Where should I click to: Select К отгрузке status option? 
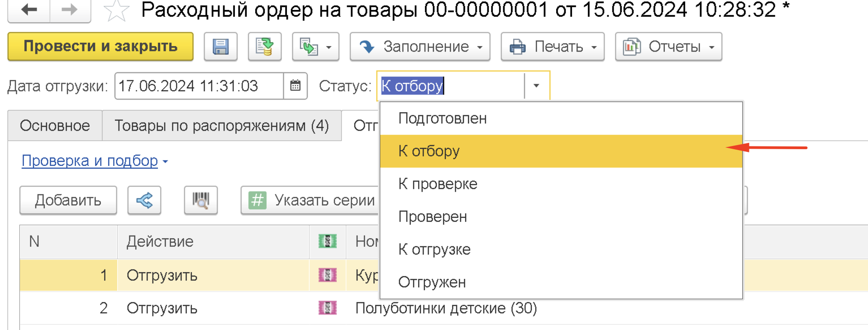[x=561, y=250]
